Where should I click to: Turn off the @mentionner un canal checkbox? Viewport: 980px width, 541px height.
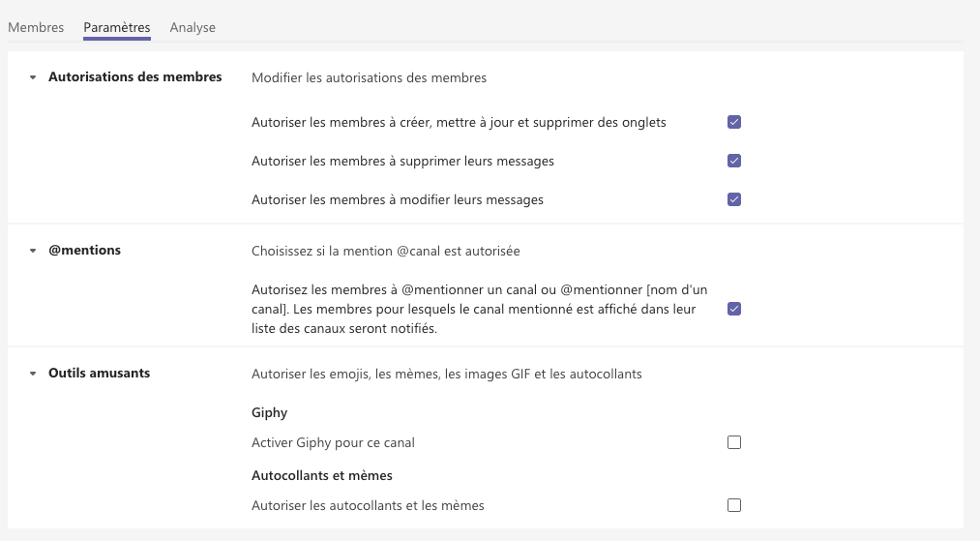click(x=734, y=309)
